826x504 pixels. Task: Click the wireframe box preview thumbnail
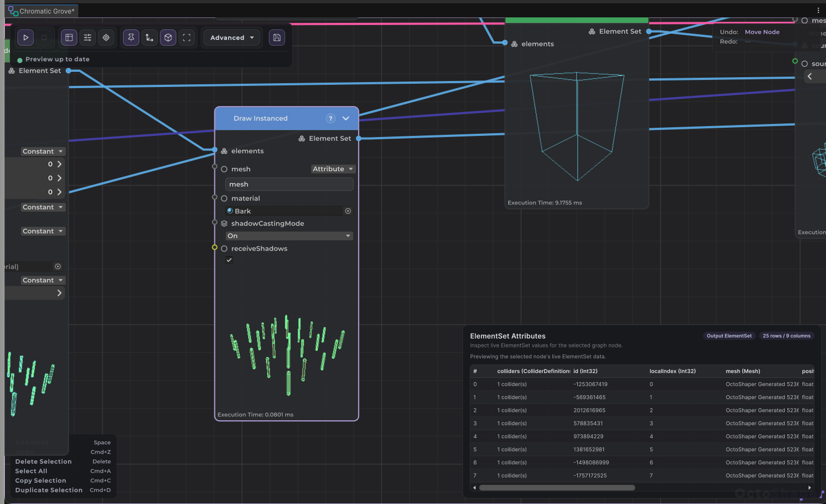577,126
